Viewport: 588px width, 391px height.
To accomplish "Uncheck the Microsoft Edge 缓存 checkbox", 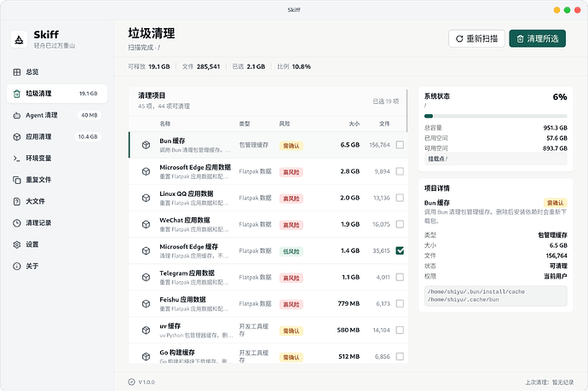I will pyautogui.click(x=400, y=250).
